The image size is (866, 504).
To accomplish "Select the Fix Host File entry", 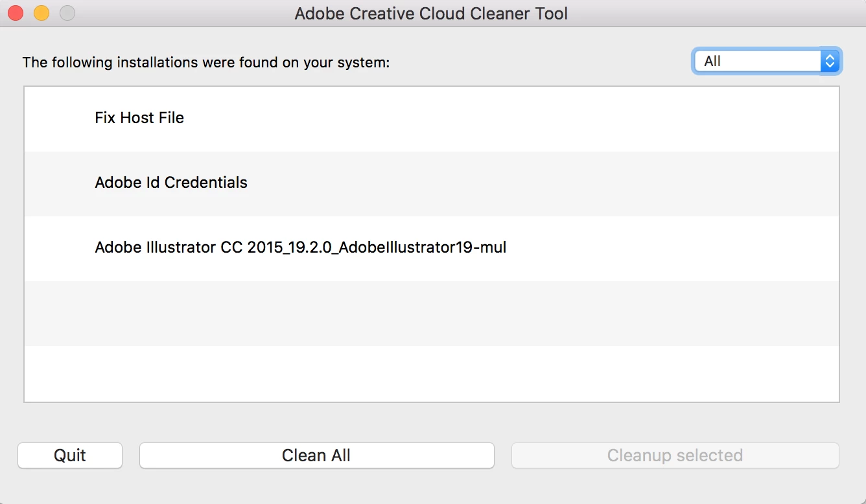I will [x=139, y=118].
